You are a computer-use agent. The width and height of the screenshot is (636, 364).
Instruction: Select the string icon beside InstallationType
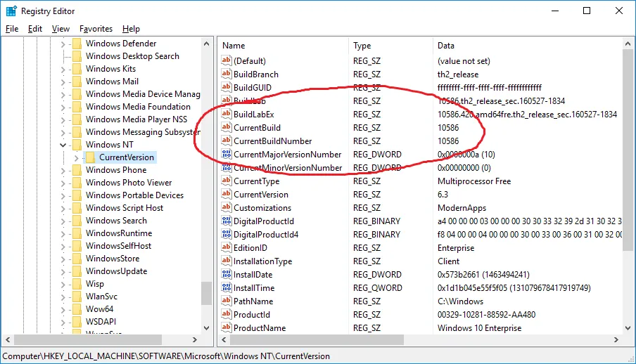click(x=227, y=261)
